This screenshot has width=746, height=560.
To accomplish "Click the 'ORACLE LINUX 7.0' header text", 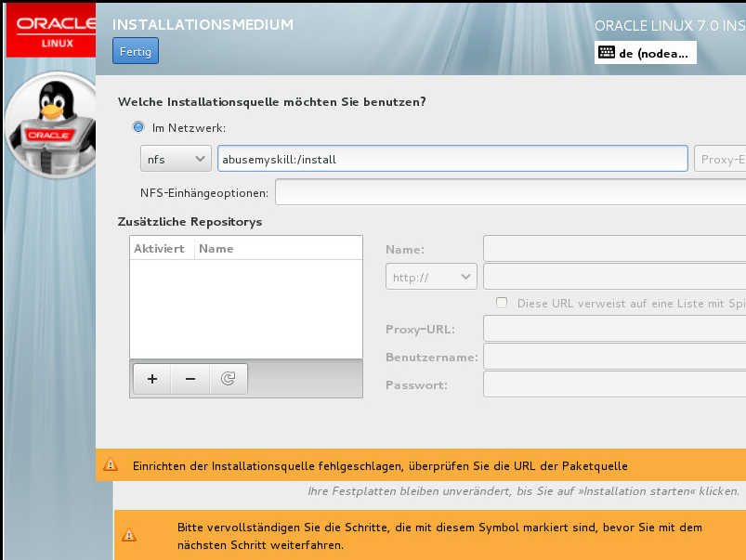I will 671,26.
